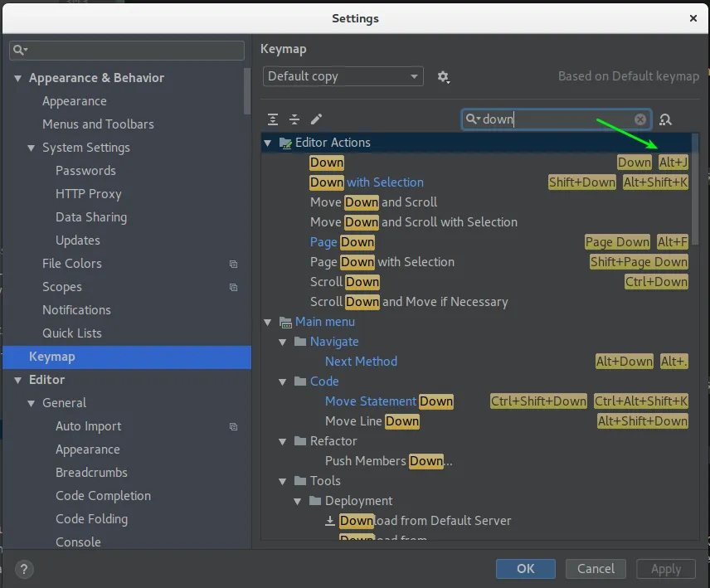Click the Apply button
Viewport: 710px width, 588px height.
click(665, 569)
